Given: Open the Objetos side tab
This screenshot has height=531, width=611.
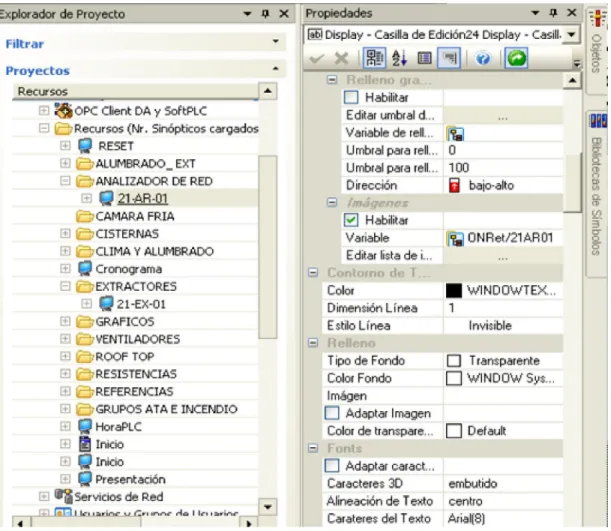Looking at the screenshot, I should tap(596, 49).
